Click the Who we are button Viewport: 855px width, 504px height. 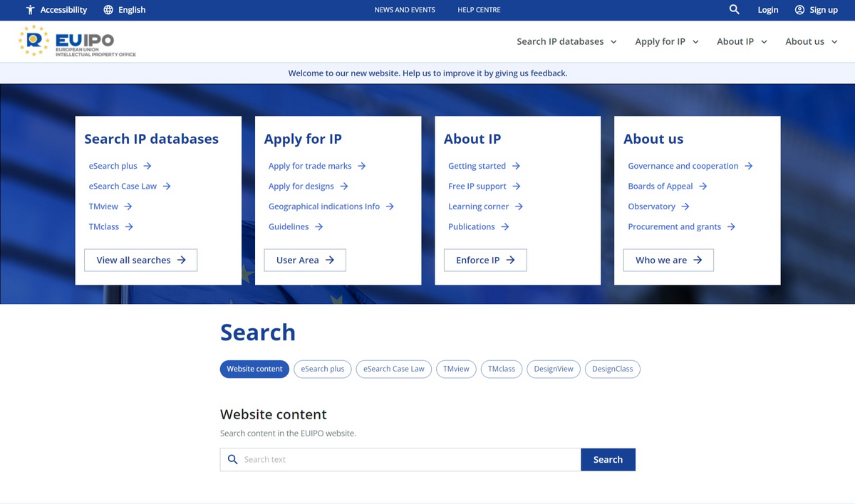[668, 260]
